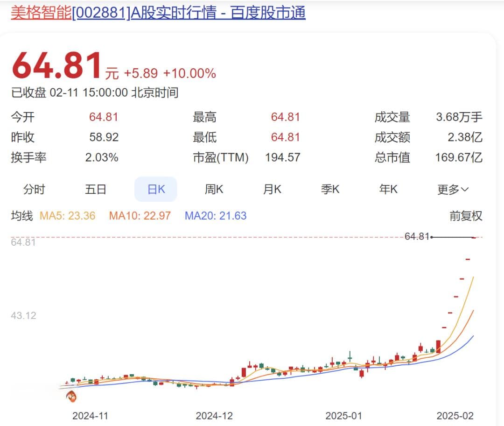This screenshot has width=504, height=426.
Task: Click the 2024-11 date axis label
Action: [x=91, y=416]
